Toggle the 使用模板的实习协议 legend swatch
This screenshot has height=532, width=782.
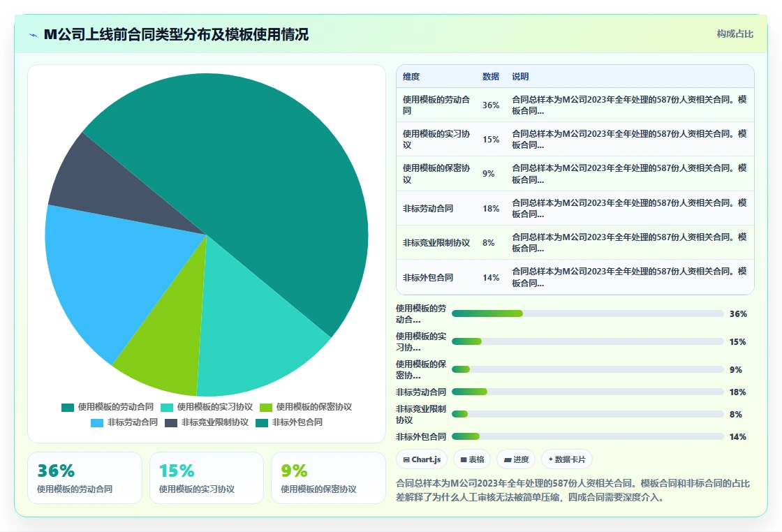tap(167, 407)
